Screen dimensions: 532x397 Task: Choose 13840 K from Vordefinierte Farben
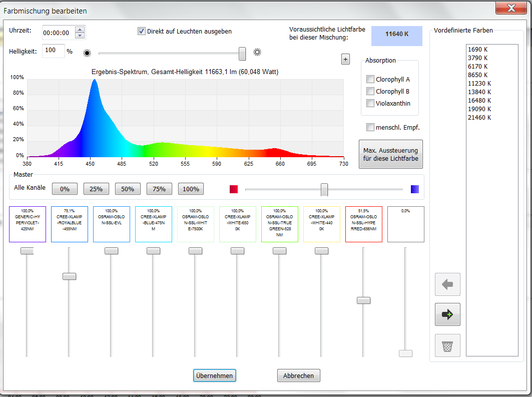tap(479, 92)
